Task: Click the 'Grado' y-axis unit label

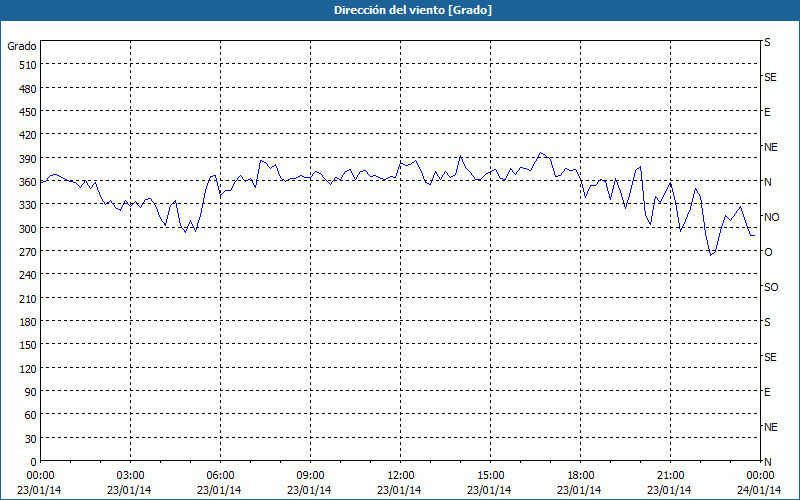Action: coord(22,46)
